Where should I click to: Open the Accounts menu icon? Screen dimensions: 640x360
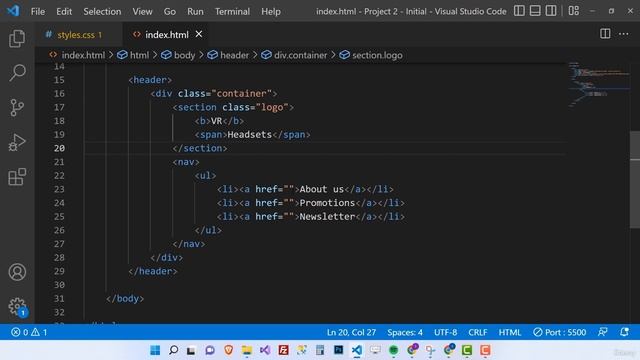(17, 272)
